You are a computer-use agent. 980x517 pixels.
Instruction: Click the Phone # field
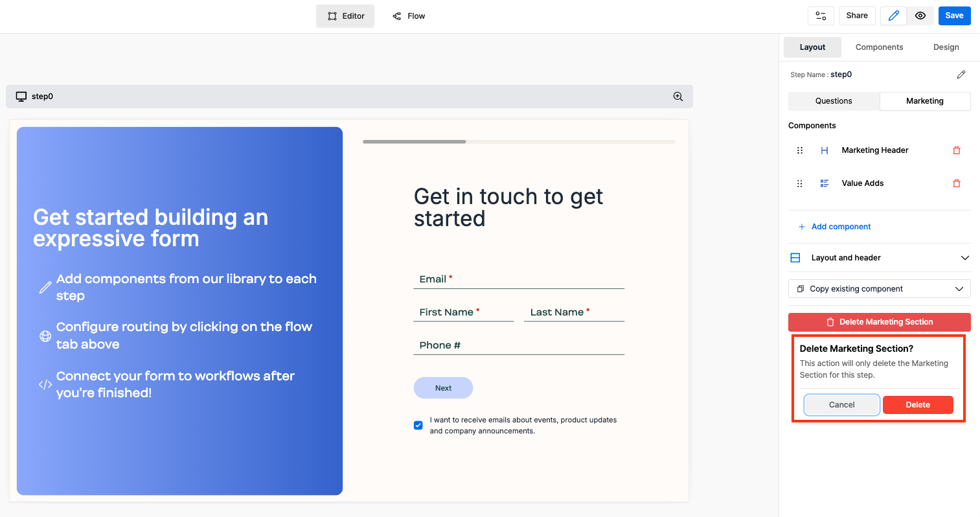pyautogui.click(x=519, y=345)
